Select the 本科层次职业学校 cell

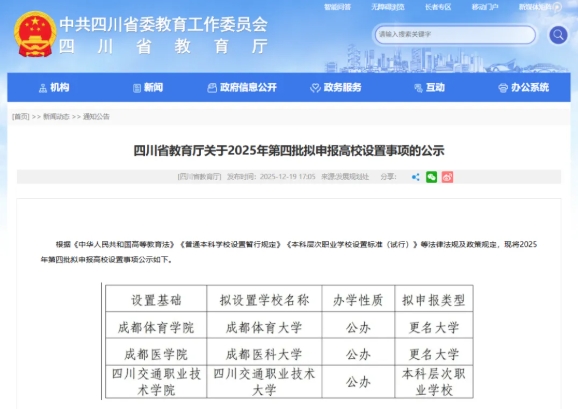pyautogui.click(x=434, y=382)
